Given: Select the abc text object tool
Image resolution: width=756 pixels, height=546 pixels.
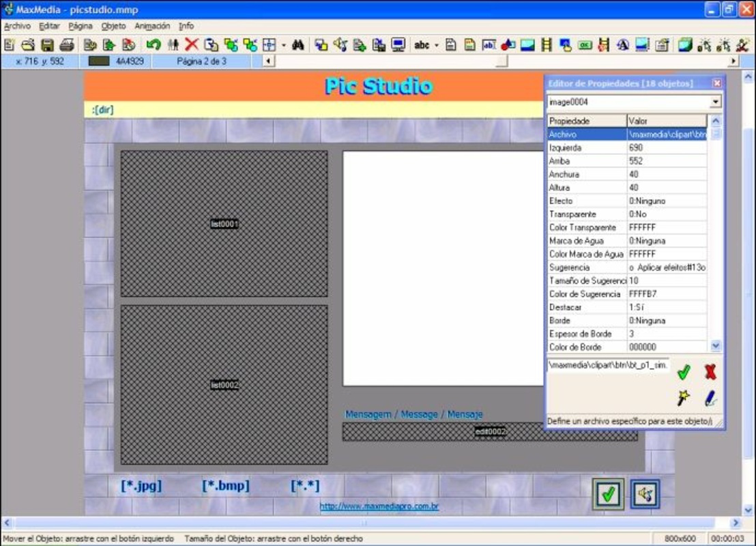Looking at the screenshot, I should (x=422, y=45).
